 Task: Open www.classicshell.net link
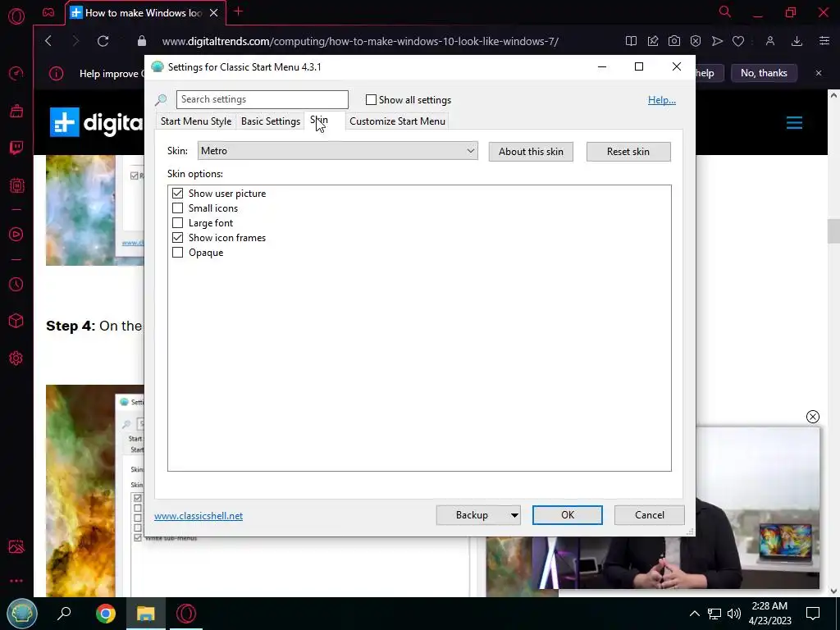point(199,516)
